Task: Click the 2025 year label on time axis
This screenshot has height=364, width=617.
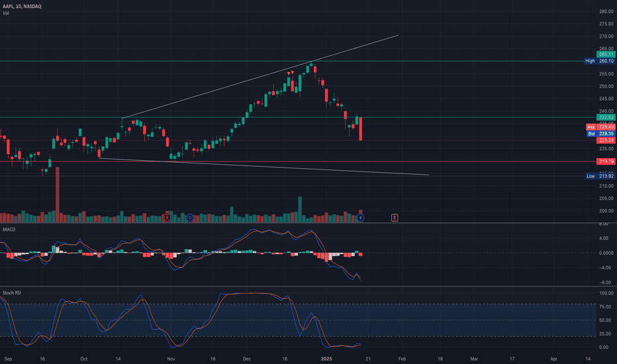Action: pos(326,359)
